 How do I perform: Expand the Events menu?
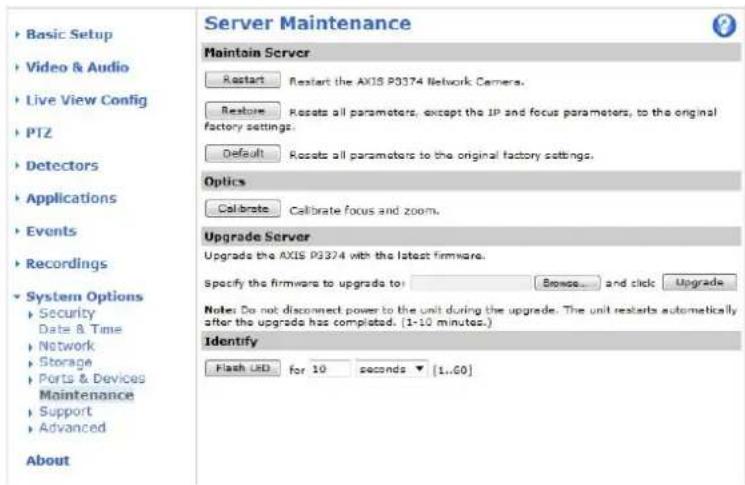(51, 231)
